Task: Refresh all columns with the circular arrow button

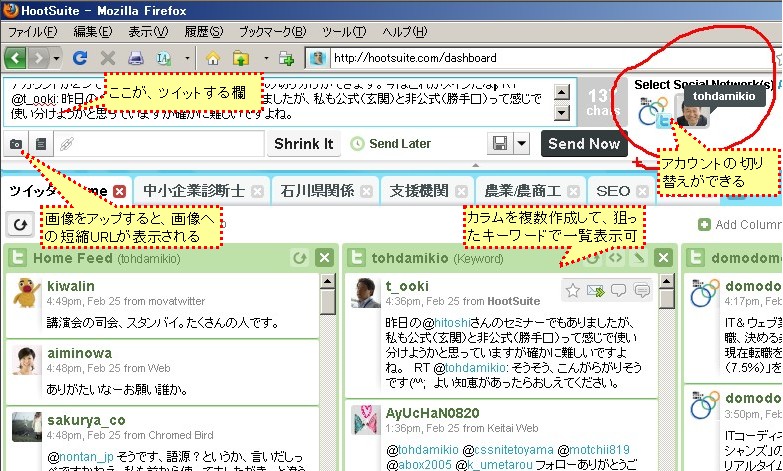Action: coord(20,224)
